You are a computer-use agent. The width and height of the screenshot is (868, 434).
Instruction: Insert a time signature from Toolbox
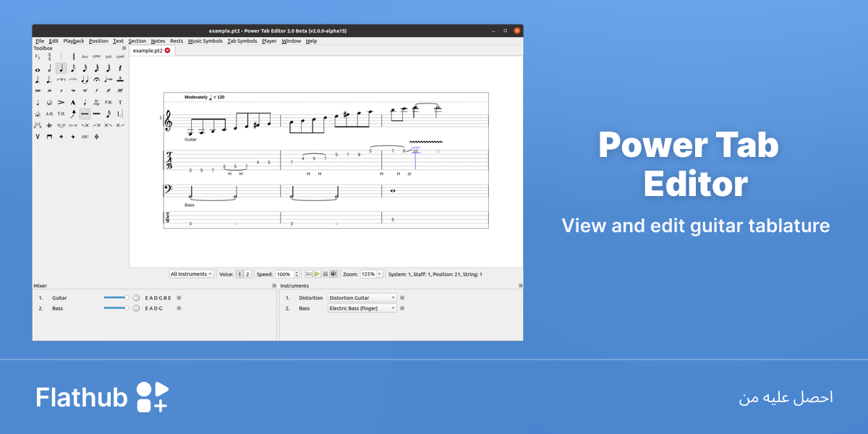pos(49,56)
